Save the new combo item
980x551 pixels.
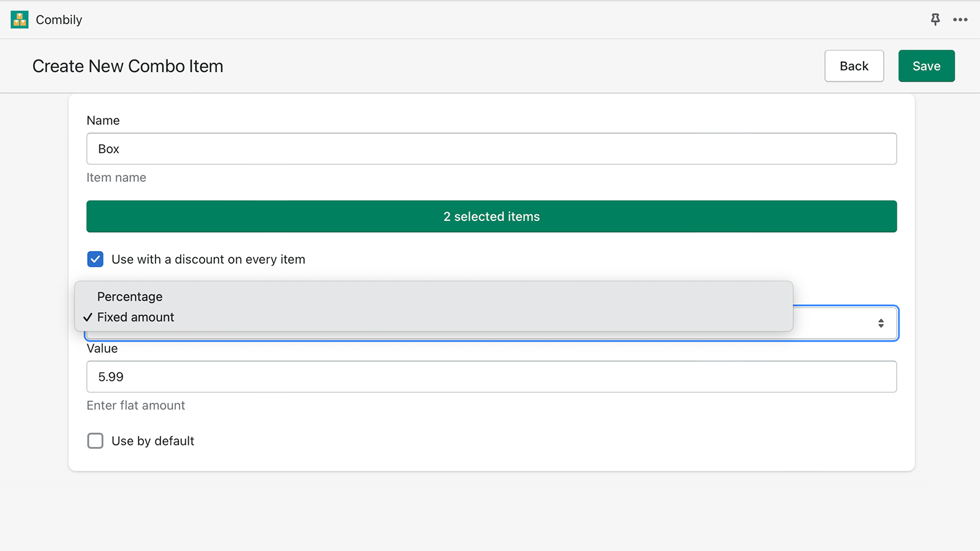click(926, 66)
